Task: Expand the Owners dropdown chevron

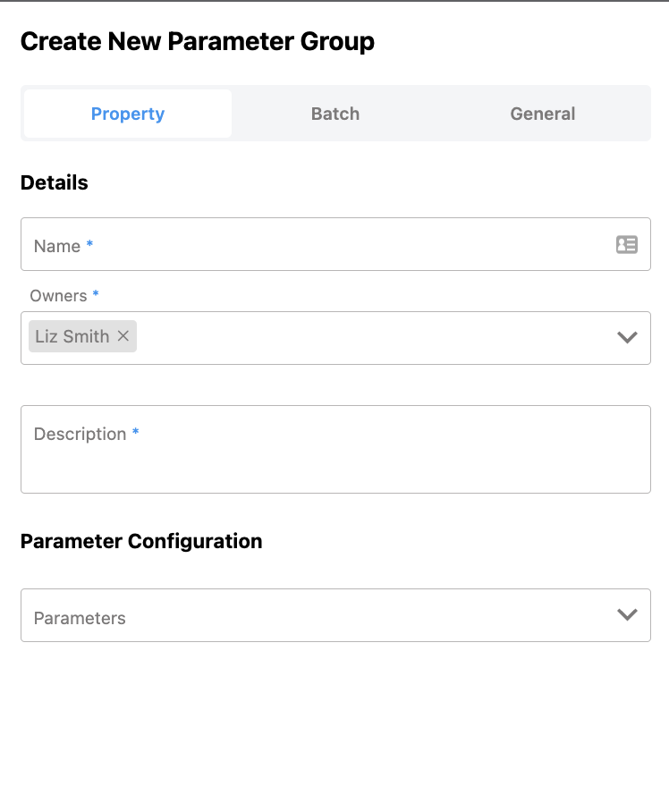Action: tap(627, 337)
